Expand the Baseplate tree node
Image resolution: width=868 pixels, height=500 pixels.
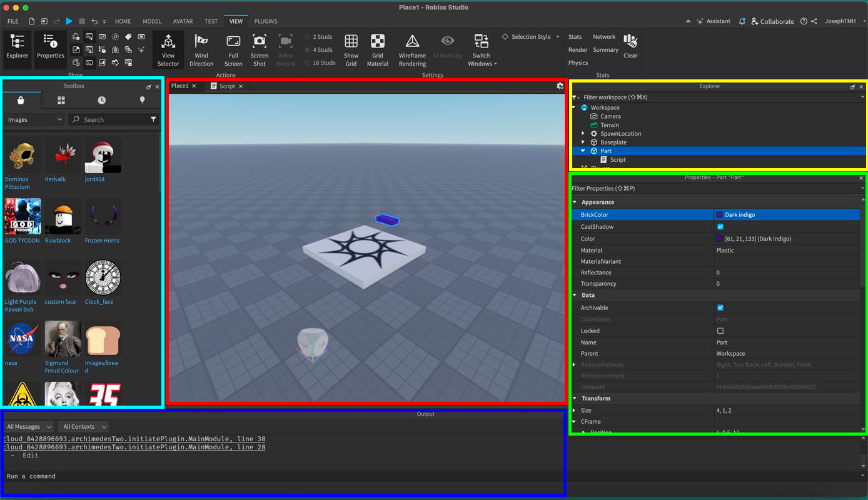coord(583,142)
